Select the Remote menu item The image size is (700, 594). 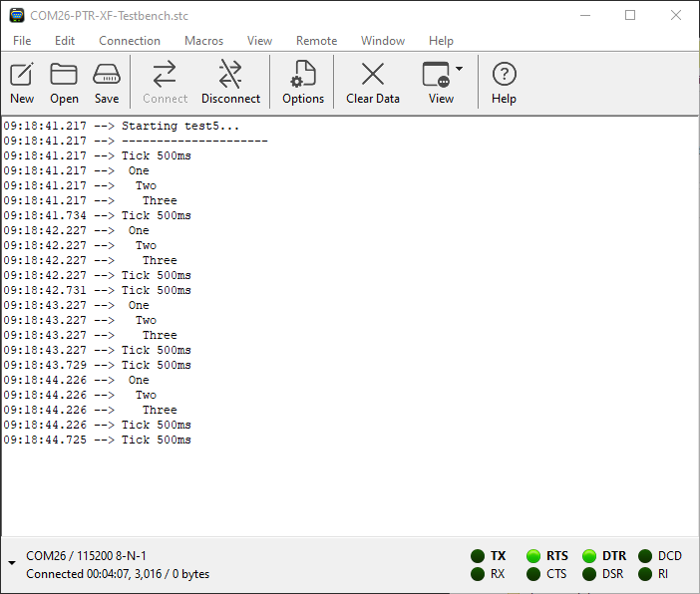[x=316, y=41]
